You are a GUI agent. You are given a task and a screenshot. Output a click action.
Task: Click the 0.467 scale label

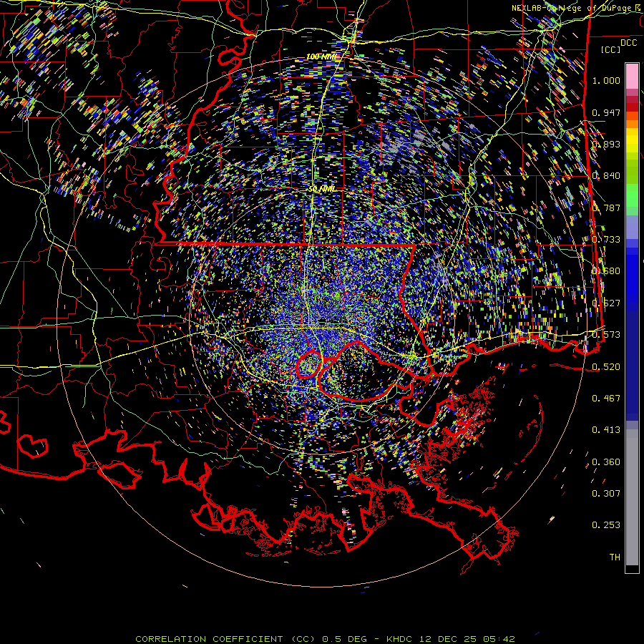click(x=606, y=398)
